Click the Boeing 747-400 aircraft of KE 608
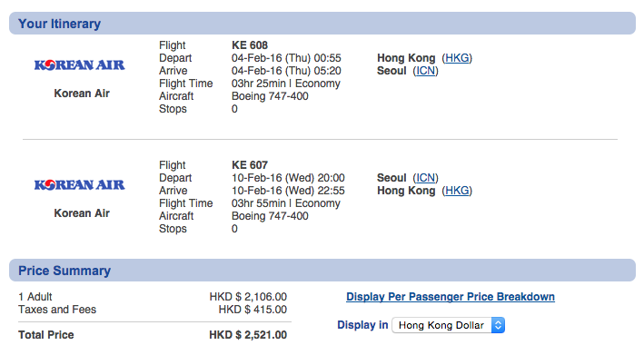Screen dimensions: 644x355 click(270, 96)
